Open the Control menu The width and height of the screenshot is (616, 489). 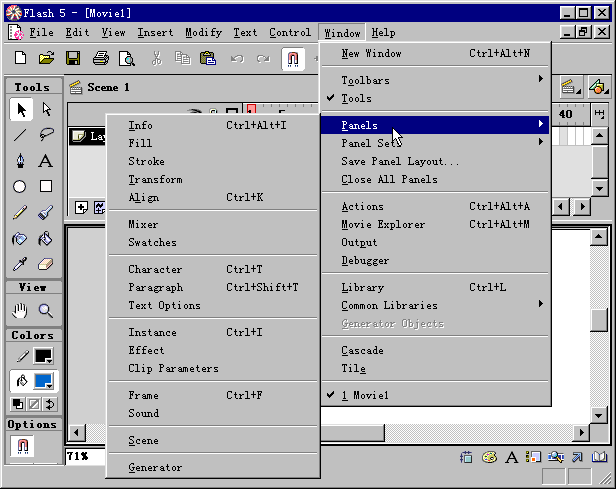(290, 32)
